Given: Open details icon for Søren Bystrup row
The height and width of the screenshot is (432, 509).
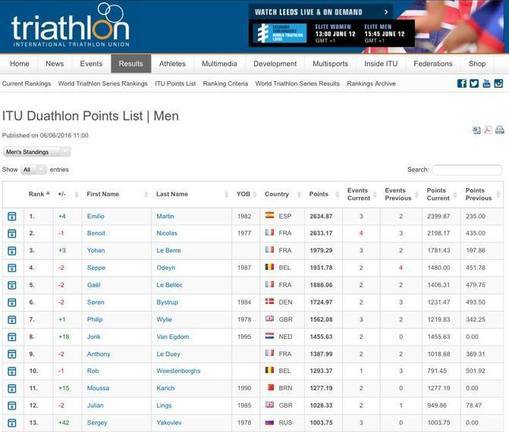Looking at the screenshot, I should (x=12, y=302).
